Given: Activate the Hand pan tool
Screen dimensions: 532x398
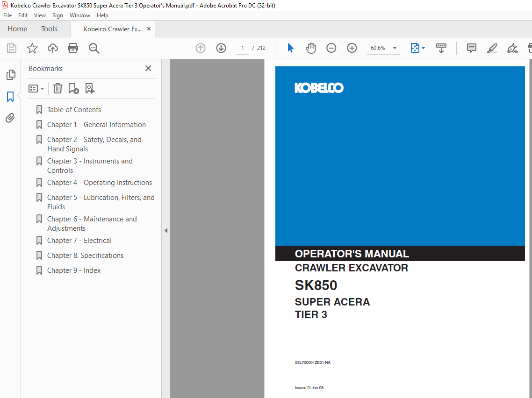Looking at the screenshot, I should pos(311,48).
